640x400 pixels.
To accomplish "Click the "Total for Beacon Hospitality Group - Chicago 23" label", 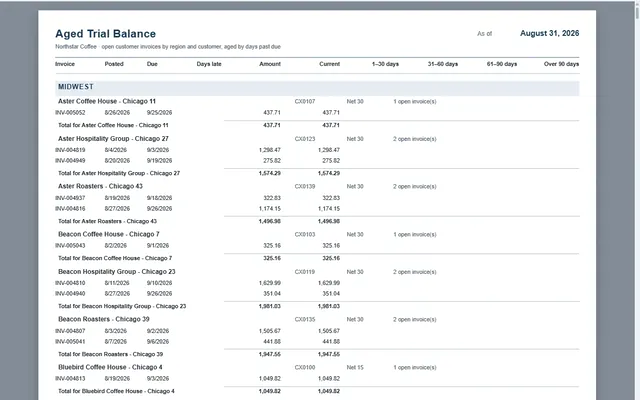I will [x=122, y=306].
